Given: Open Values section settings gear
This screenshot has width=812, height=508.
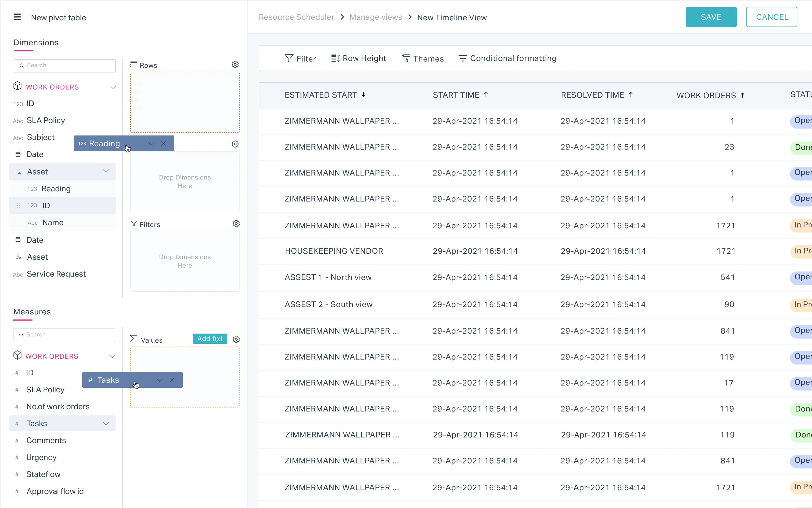Looking at the screenshot, I should (236, 339).
